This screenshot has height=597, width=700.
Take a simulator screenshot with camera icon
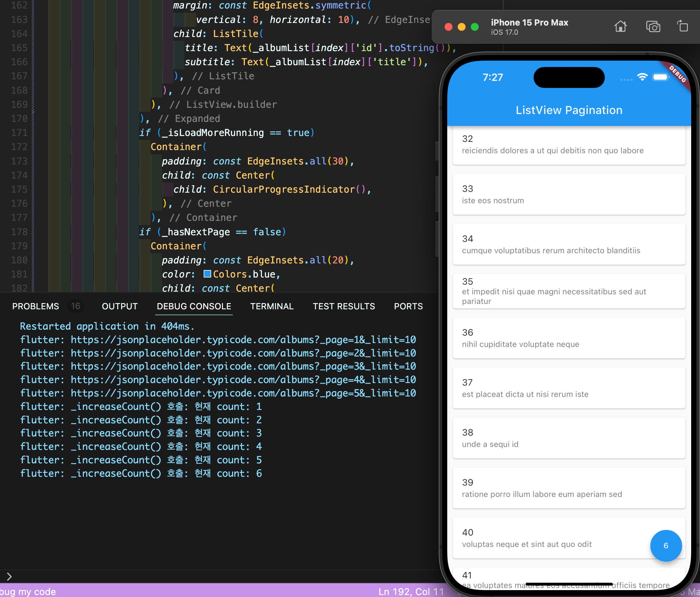click(x=653, y=26)
